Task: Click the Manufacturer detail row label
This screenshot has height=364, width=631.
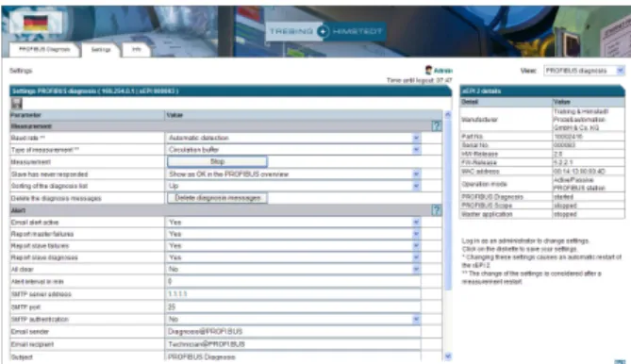Action: point(479,120)
